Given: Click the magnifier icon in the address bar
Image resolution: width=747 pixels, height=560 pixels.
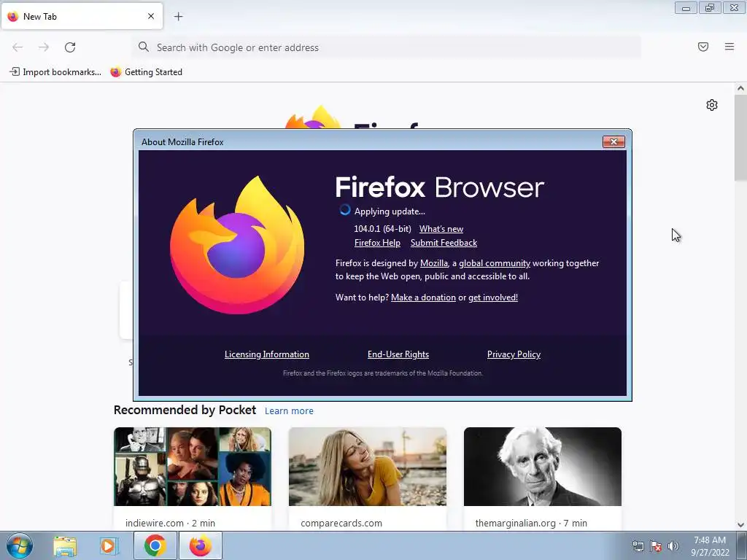Looking at the screenshot, I should [144, 47].
